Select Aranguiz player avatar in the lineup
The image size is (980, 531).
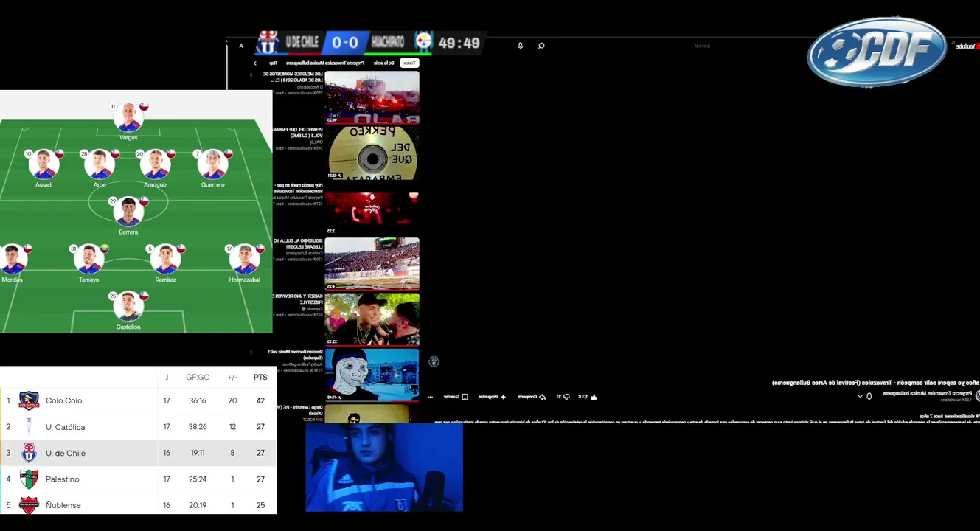(155, 164)
